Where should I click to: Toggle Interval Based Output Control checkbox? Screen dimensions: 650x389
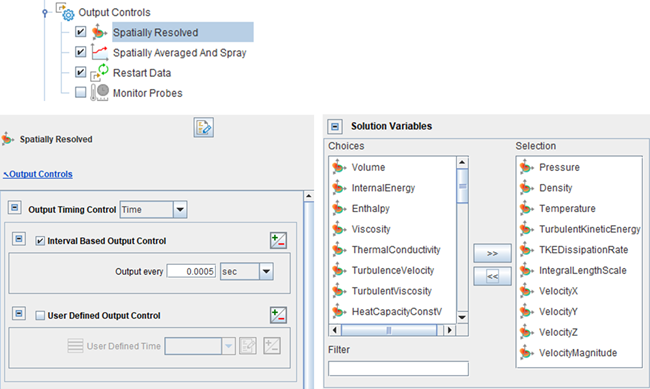click(40, 241)
